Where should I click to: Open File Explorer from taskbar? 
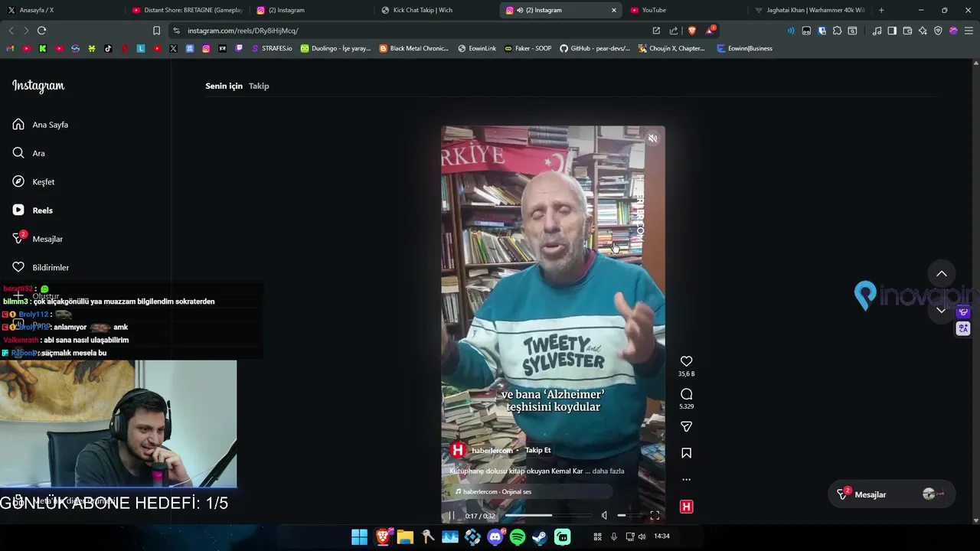pyautogui.click(x=405, y=537)
